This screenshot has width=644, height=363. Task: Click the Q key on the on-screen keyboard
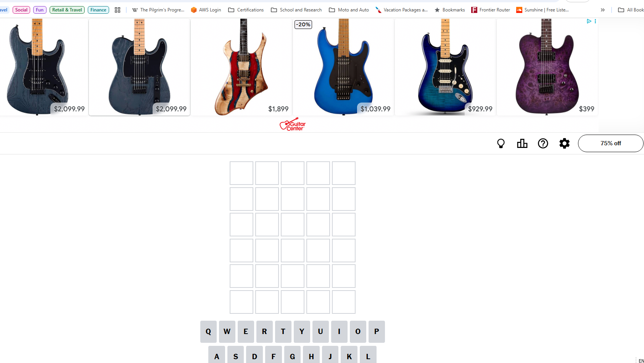coord(208,331)
